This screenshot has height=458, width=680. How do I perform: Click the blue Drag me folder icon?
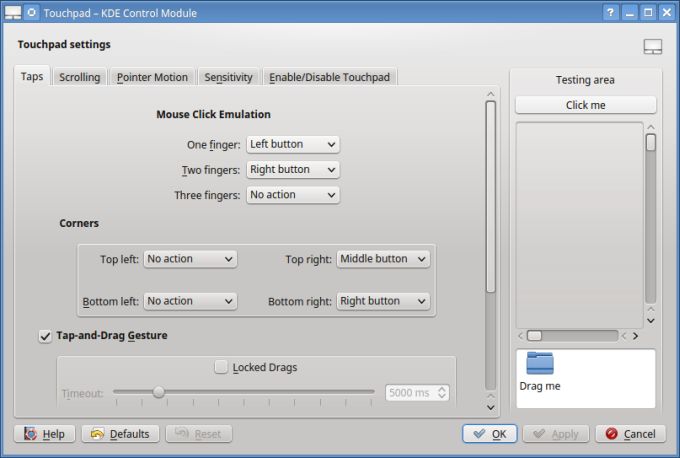(540, 363)
